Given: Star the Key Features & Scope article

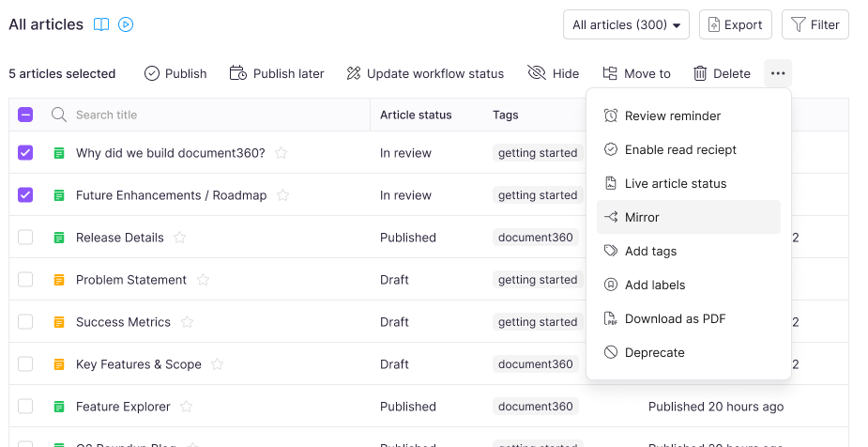Looking at the screenshot, I should tap(218, 364).
